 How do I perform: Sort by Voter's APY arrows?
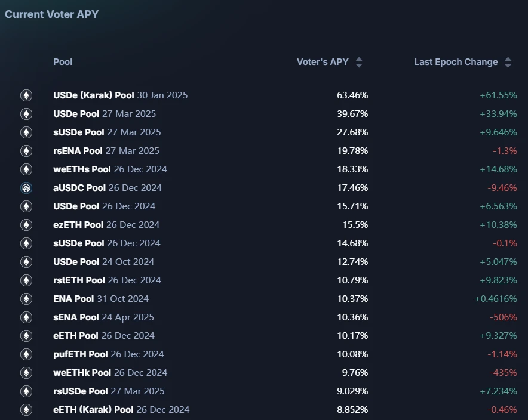[x=359, y=62]
